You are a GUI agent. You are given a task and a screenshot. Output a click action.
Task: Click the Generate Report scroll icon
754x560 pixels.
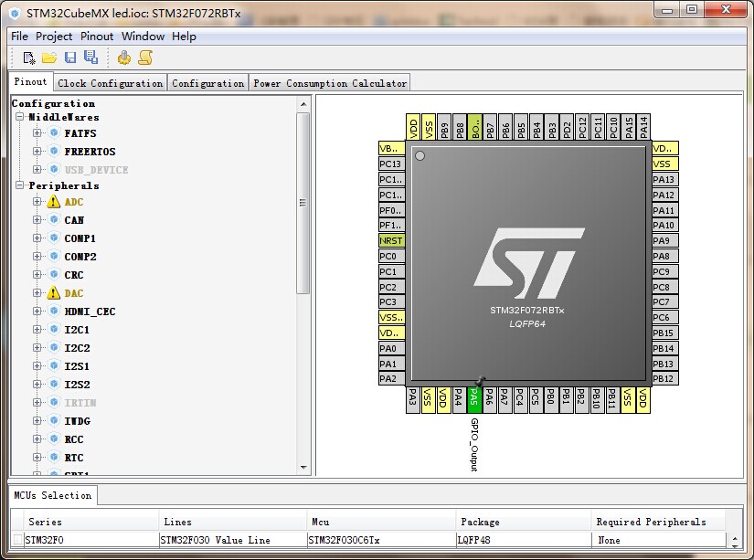point(145,58)
